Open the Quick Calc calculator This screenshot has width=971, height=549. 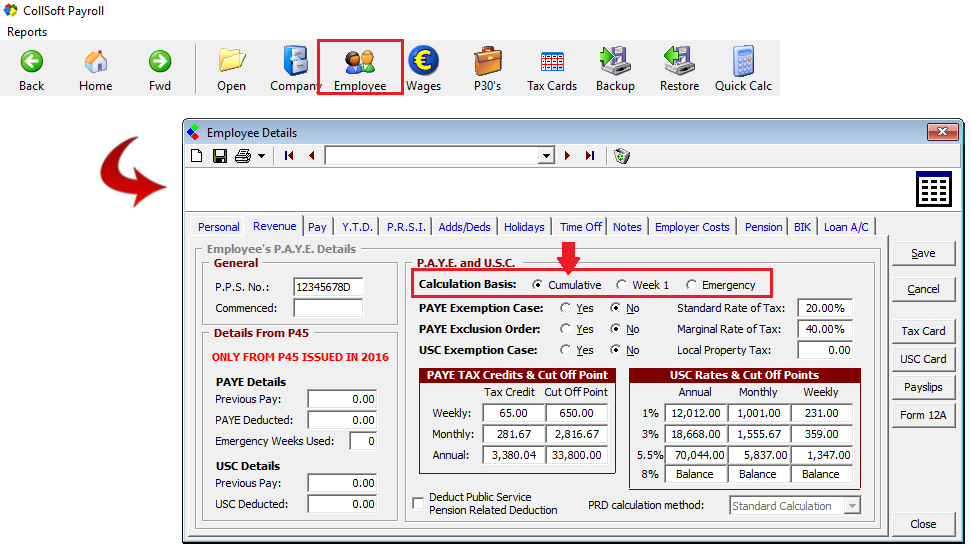tap(743, 62)
